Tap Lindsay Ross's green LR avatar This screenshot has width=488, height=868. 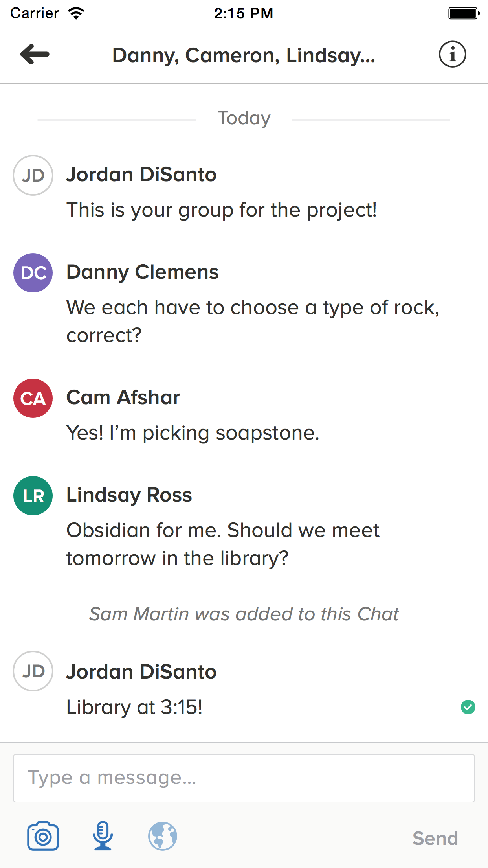[33, 496]
